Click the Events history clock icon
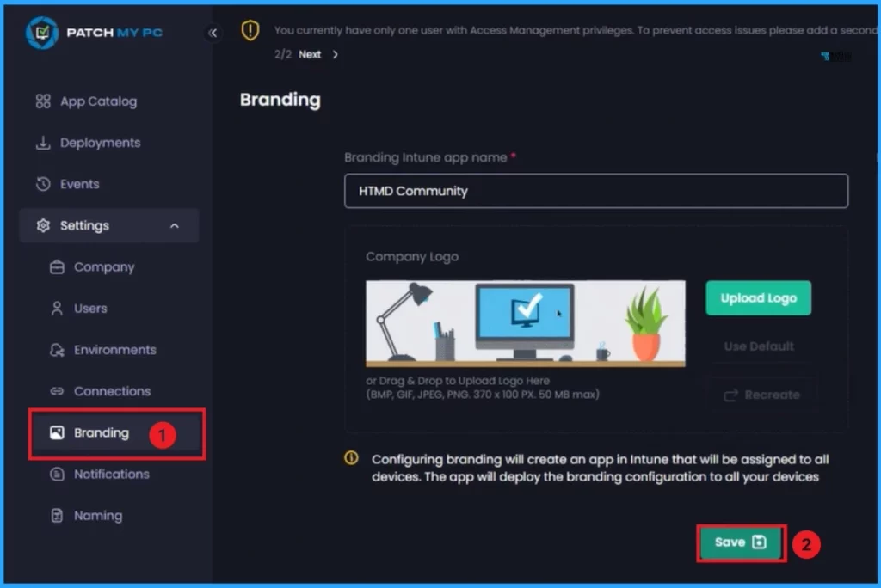881x588 pixels. click(43, 184)
